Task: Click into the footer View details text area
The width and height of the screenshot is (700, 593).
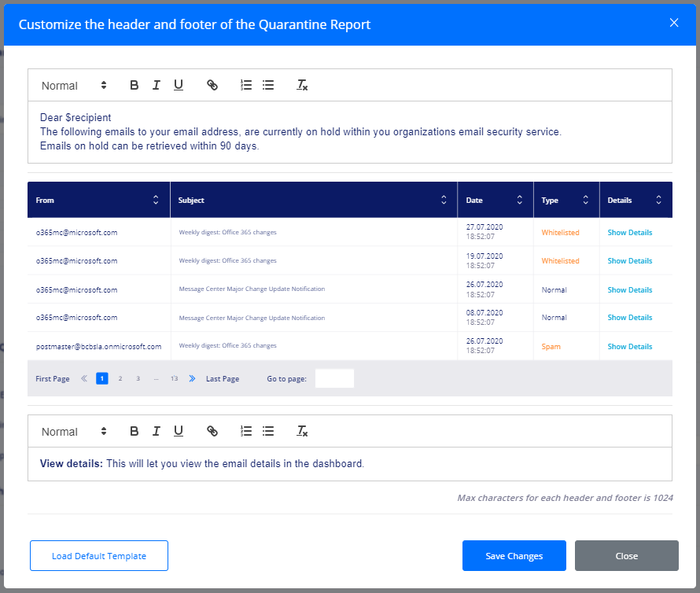Action: [x=350, y=463]
